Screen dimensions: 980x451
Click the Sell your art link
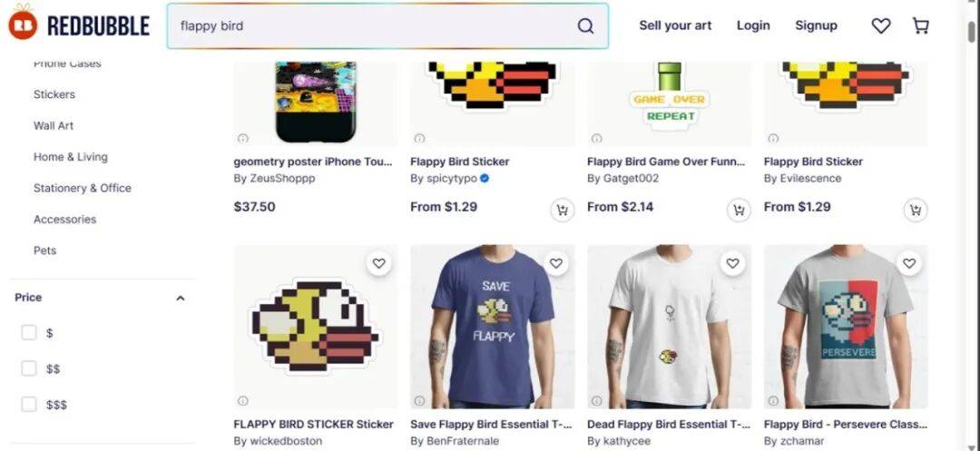coord(675,25)
